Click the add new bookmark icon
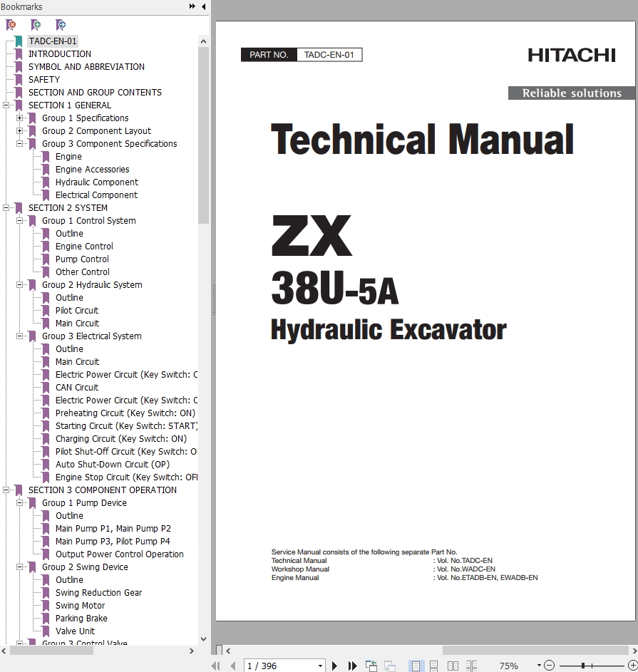638x672 pixels. click(x=36, y=25)
